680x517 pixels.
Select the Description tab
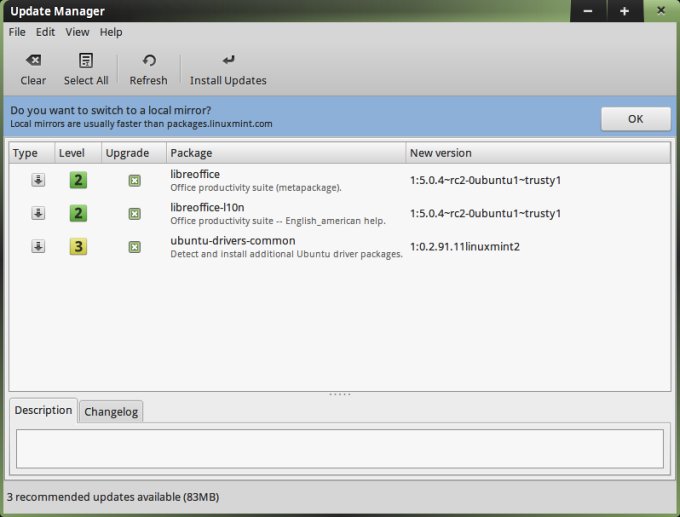coord(43,410)
